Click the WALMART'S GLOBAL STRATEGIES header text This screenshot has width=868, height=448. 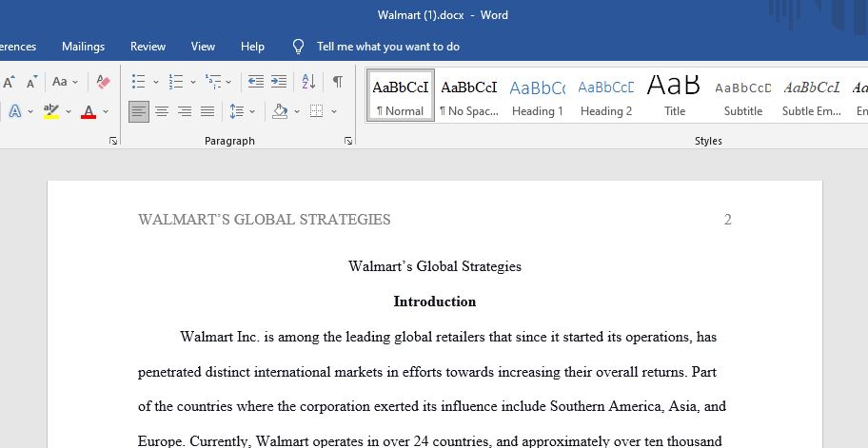click(x=264, y=220)
